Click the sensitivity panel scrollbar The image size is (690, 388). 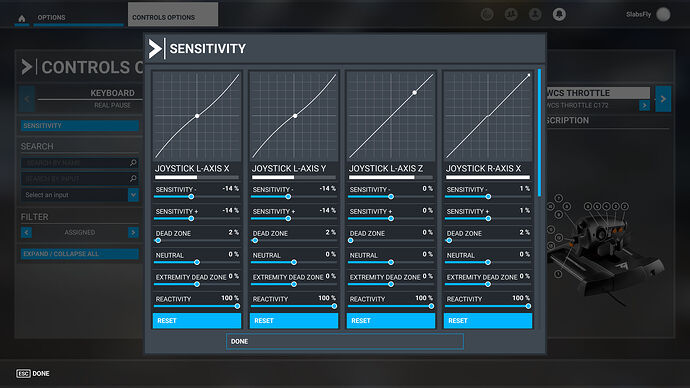click(x=540, y=132)
